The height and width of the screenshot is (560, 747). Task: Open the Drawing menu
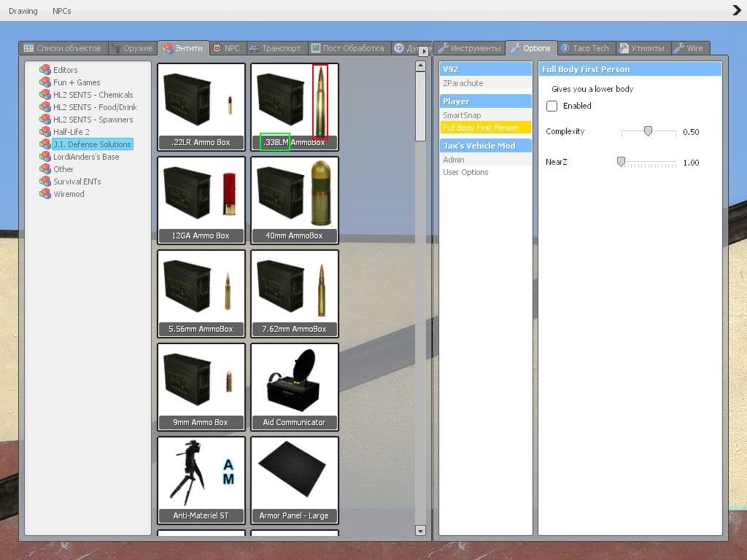[x=23, y=10]
